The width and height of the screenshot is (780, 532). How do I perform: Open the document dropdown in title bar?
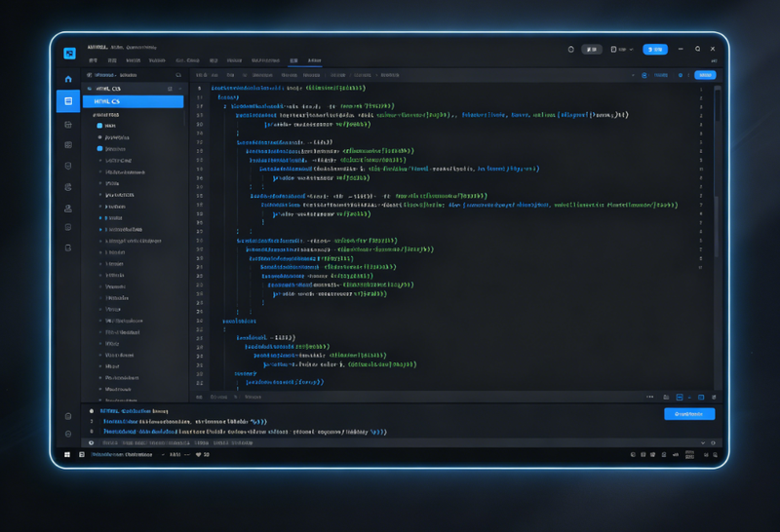pos(622,50)
